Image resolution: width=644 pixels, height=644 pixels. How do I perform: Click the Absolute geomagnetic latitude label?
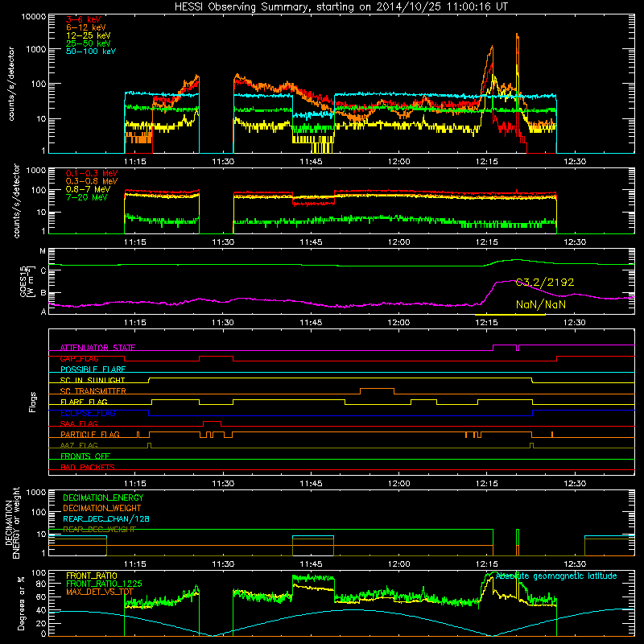click(556, 576)
